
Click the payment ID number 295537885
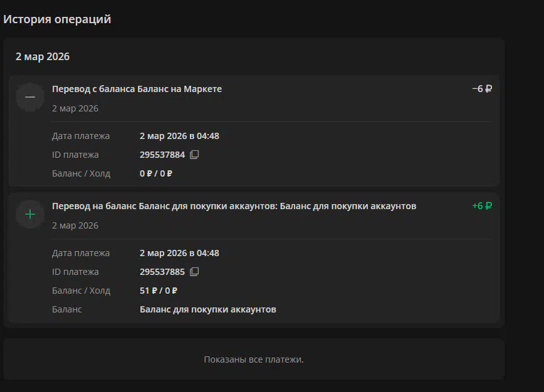coord(162,272)
